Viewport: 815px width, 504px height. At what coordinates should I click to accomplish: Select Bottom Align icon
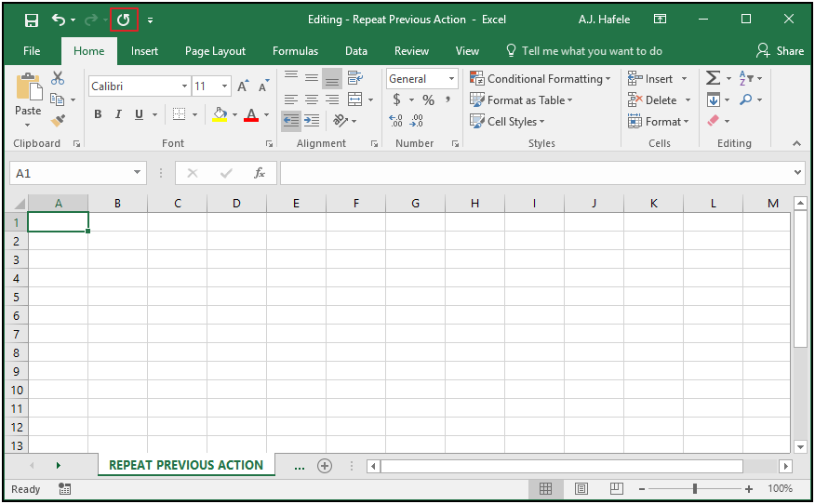[331, 78]
